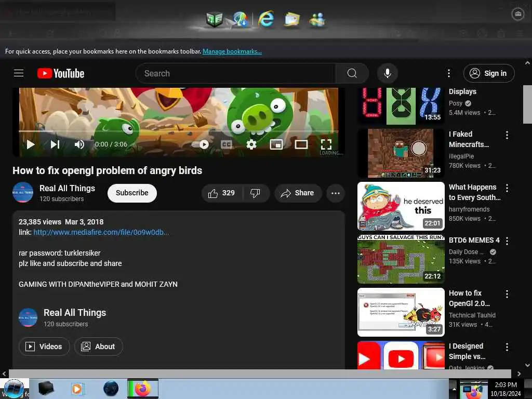
Task: Open the BTD6 MEMES 4 thumbnail
Action: 401,259
